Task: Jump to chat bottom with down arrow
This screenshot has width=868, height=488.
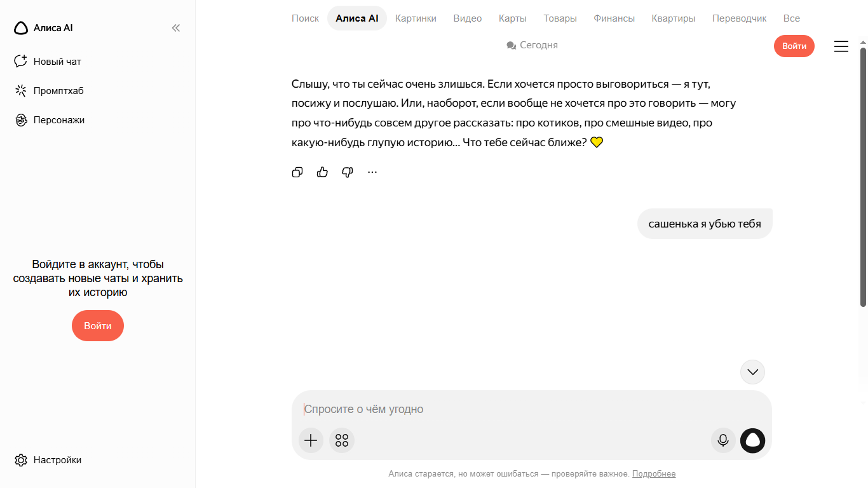Action: pyautogui.click(x=753, y=372)
